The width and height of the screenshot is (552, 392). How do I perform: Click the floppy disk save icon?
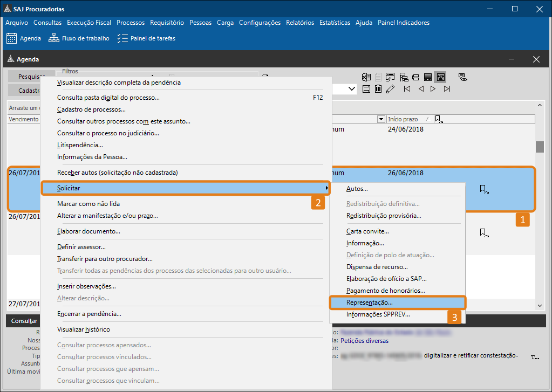[x=366, y=89]
